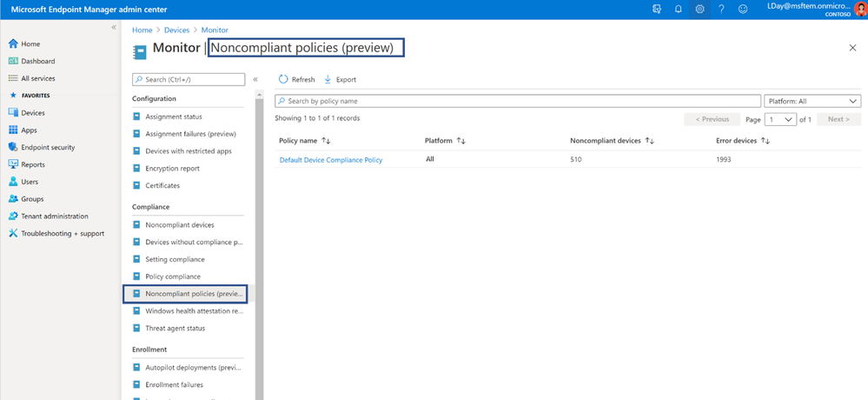The width and height of the screenshot is (868, 400).
Task: Collapse the Monitor menu pane chevron
Action: pyautogui.click(x=255, y=80)
